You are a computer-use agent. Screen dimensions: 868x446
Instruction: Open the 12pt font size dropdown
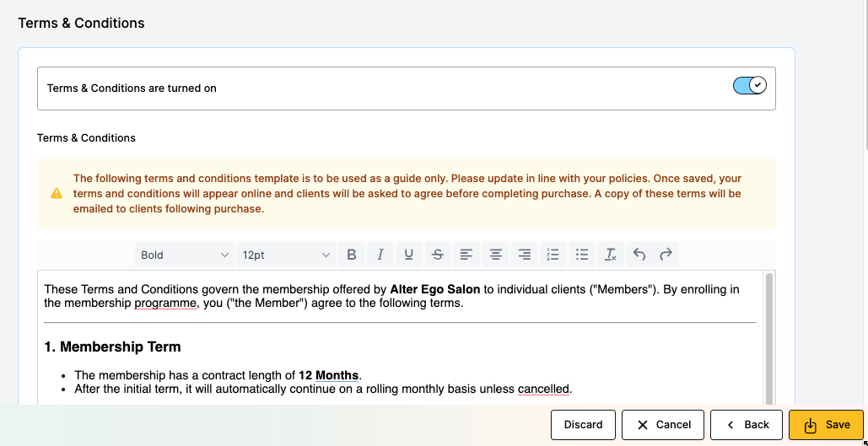pos(286,255)
